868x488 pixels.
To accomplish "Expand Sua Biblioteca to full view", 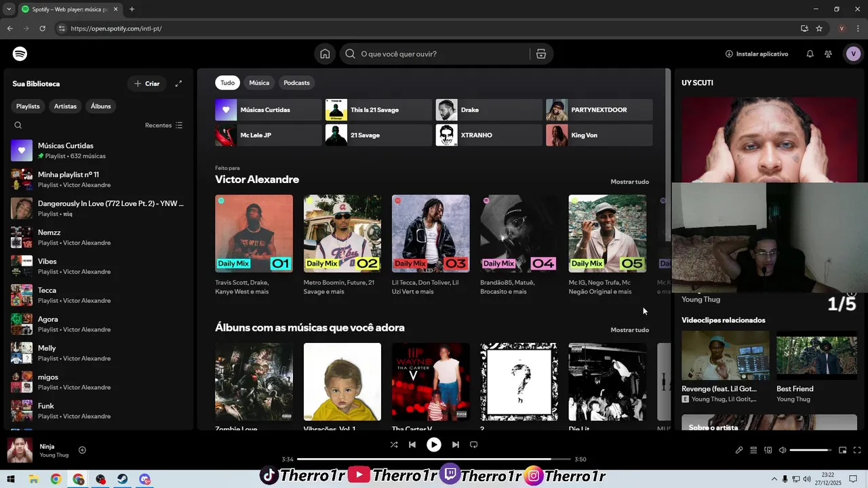I will tap(178, 83).
